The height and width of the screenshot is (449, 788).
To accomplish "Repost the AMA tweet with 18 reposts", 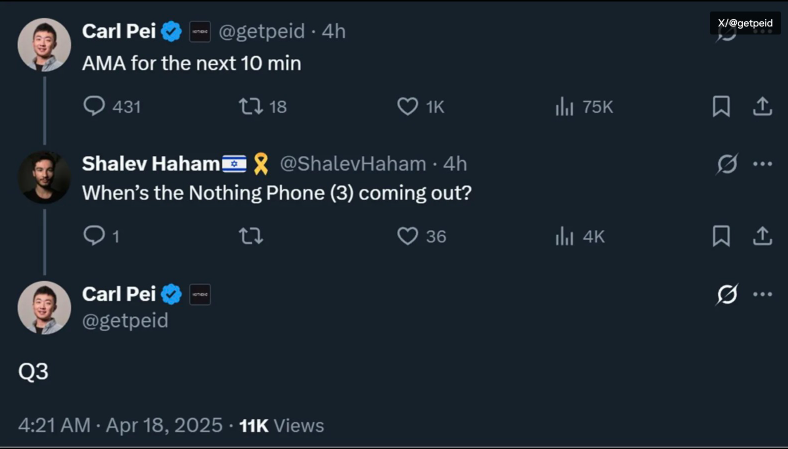I will click(250, 106).
